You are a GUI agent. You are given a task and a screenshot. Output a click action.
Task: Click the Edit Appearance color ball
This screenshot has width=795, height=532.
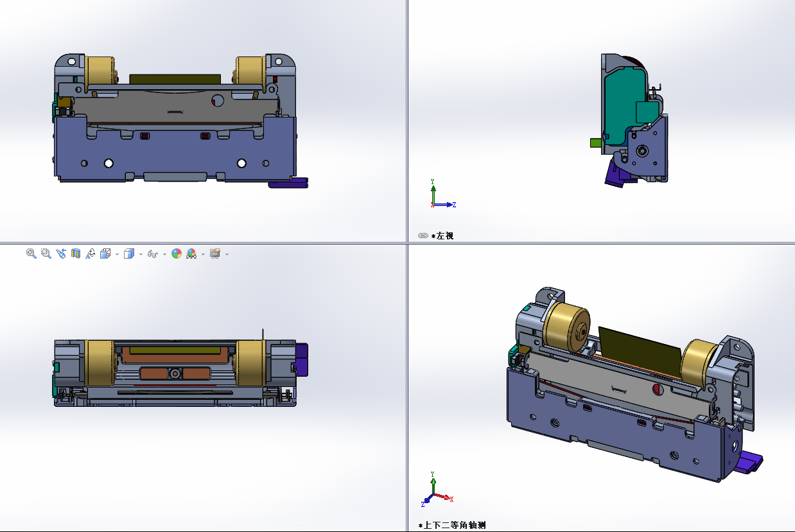(177, 253)
